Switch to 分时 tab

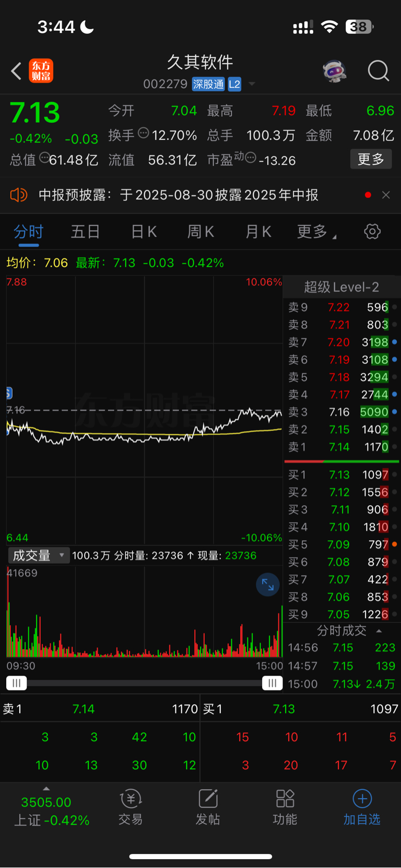(28, 231)
